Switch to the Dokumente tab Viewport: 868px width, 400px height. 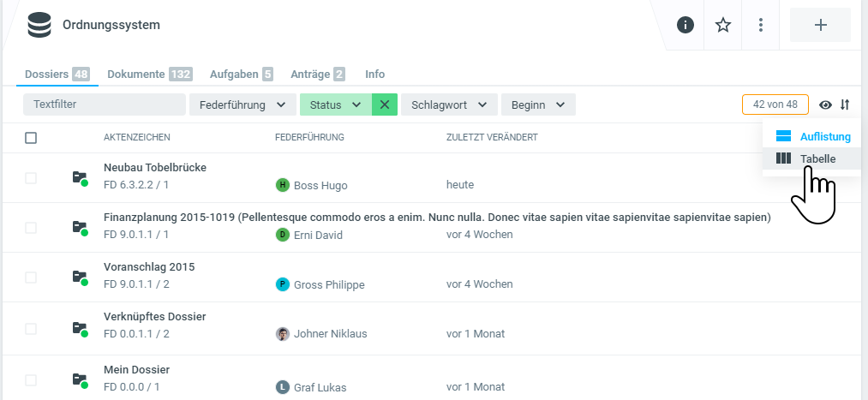click(136, 75)
